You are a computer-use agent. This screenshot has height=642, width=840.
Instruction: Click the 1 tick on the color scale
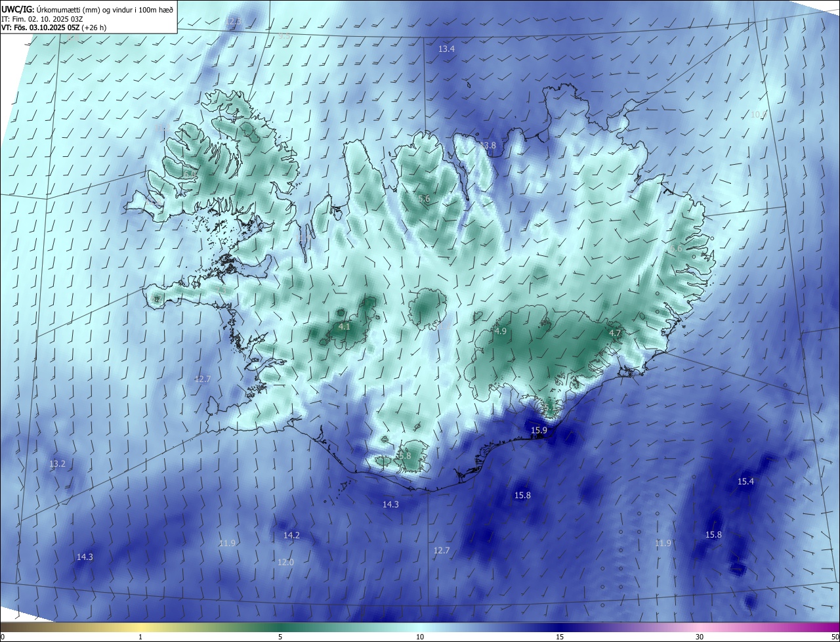click(x=140, y=637)
